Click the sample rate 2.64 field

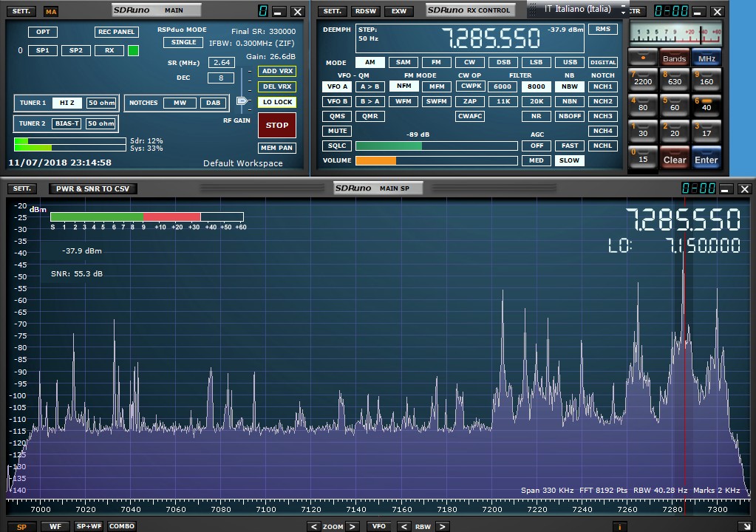pyautogui.click(x=221, y=62)
